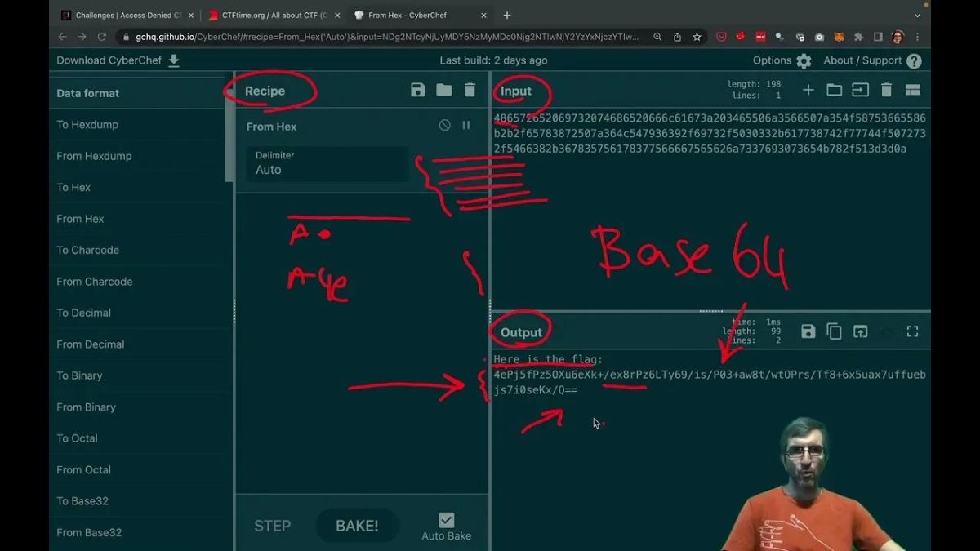Toggle Auto Bake checkbox
The width and height of the screenshot is (980, 551).
tap(446, 520)
